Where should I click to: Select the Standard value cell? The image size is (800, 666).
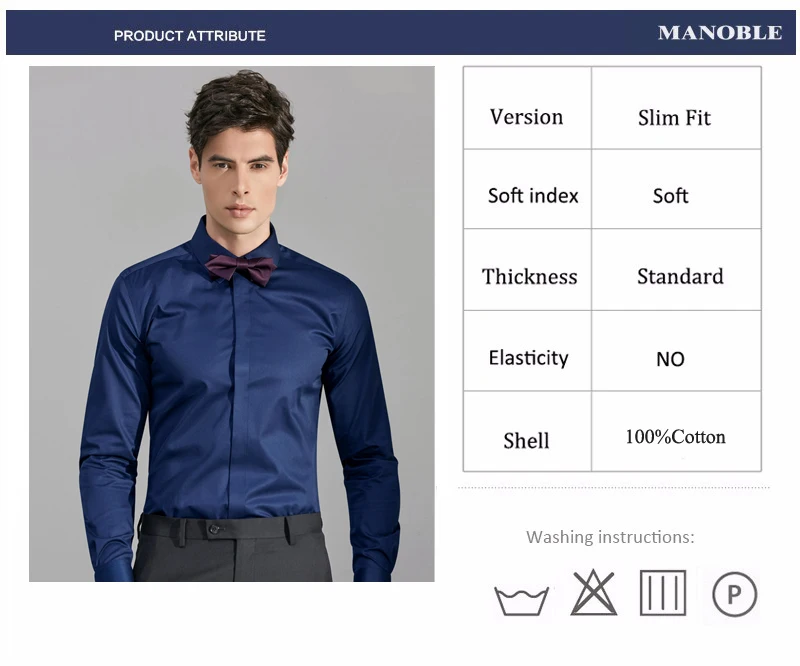click(x=676, y=270)
